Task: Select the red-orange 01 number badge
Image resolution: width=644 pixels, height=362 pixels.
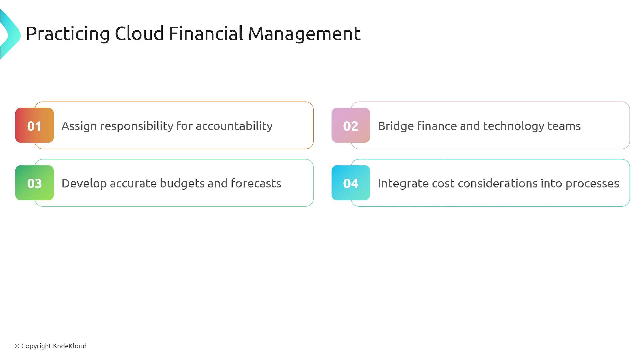Action: coord(35,125)
